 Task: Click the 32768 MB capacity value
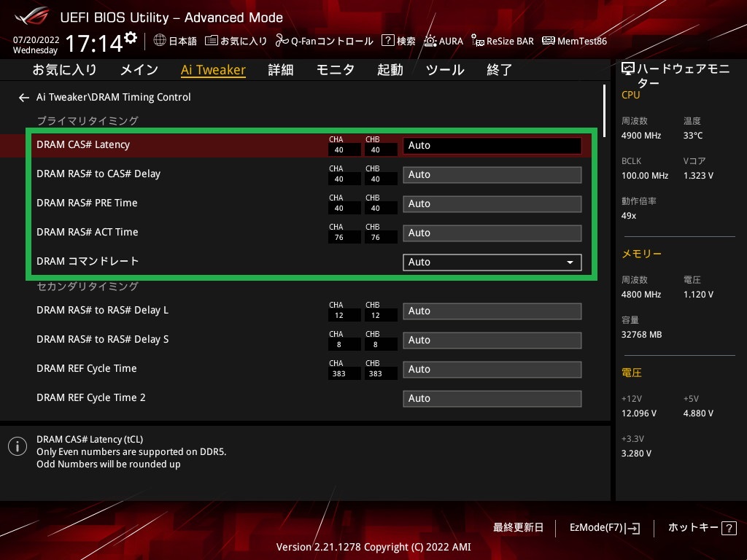click(x=641, y=335)
